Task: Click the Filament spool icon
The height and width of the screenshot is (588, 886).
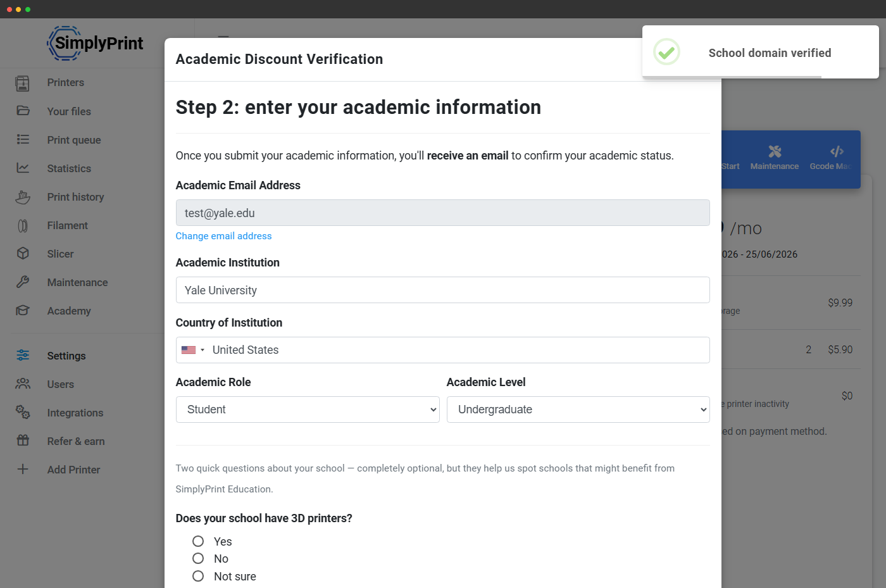Action: [x=23, y=225]
